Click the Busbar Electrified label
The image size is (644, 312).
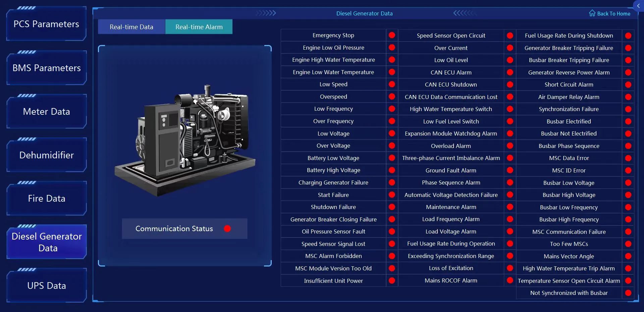click(x=569, y=121)
